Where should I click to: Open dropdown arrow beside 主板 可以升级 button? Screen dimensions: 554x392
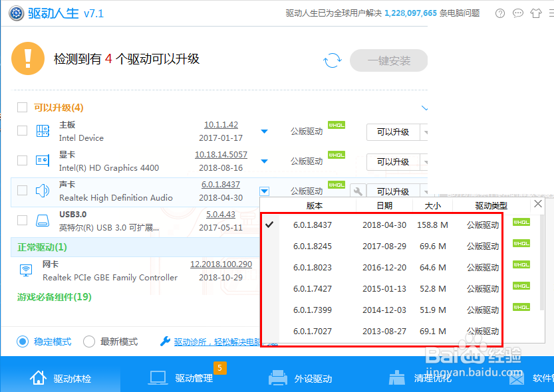pyautogui.click(x=424, y=132)
